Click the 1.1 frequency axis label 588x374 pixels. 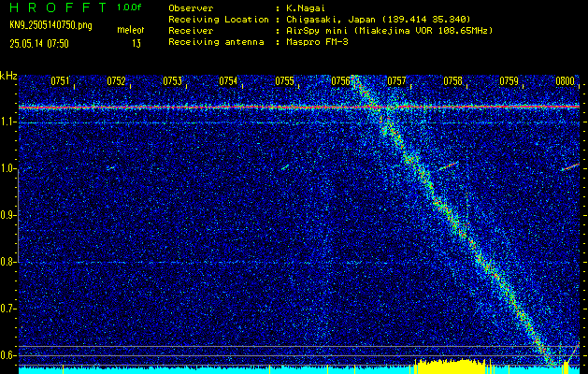[x=7, y=122]
